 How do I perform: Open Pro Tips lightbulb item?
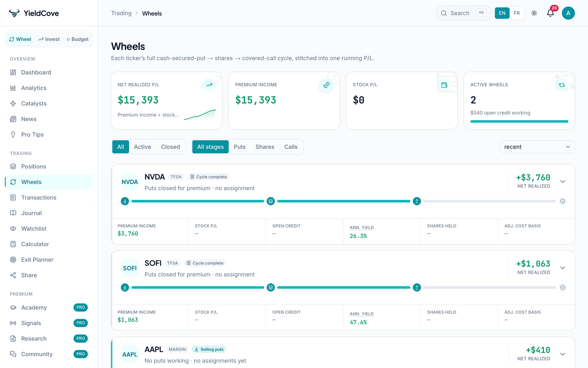coord(49,134)
